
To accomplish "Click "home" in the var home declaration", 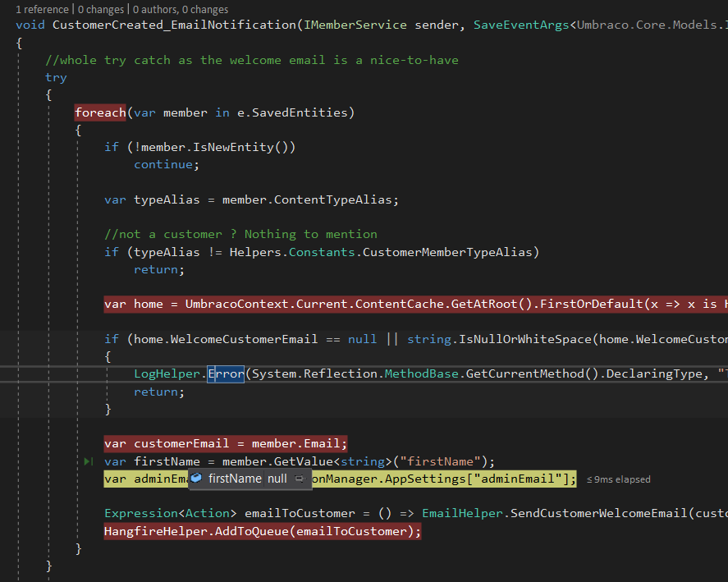I will pos(148,305).
